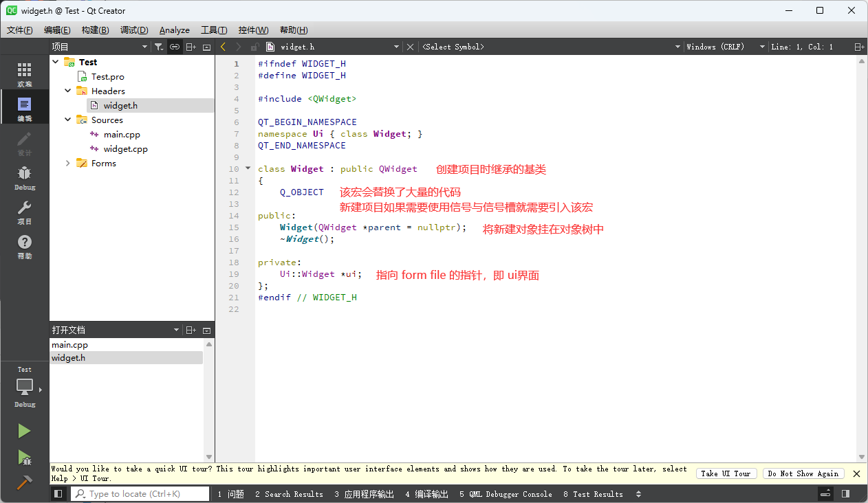Open the 帮助(H) menu
868x503 pixels.
point(294,30)
